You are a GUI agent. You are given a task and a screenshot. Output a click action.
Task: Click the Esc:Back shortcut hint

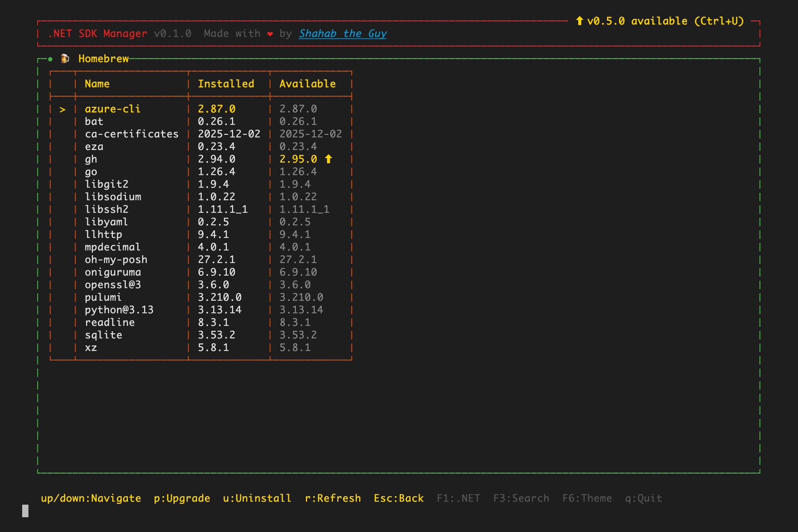[x=399, y=498]
